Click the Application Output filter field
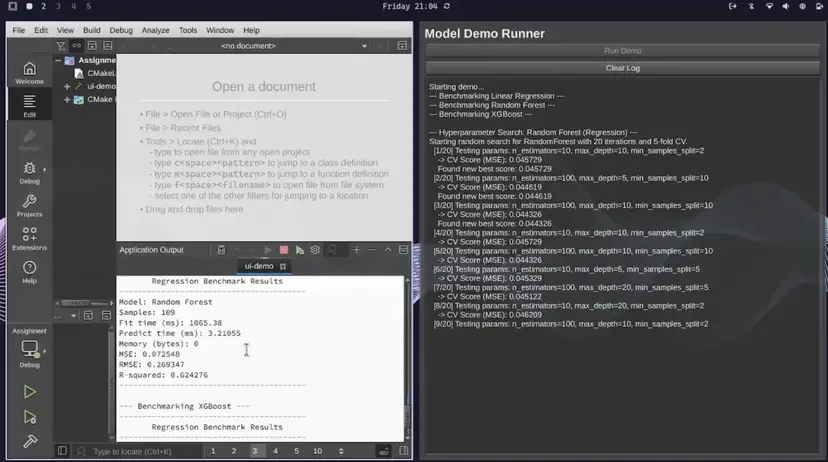 [336, 250]
